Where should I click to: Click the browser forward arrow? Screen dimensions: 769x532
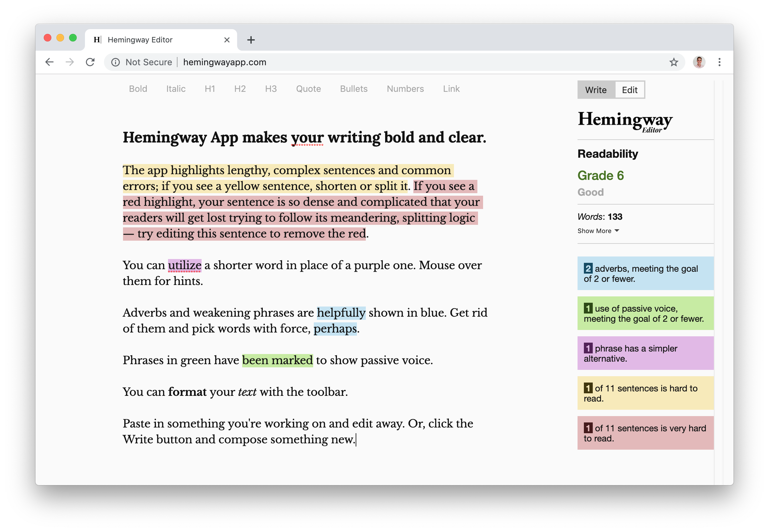[70, 62]
